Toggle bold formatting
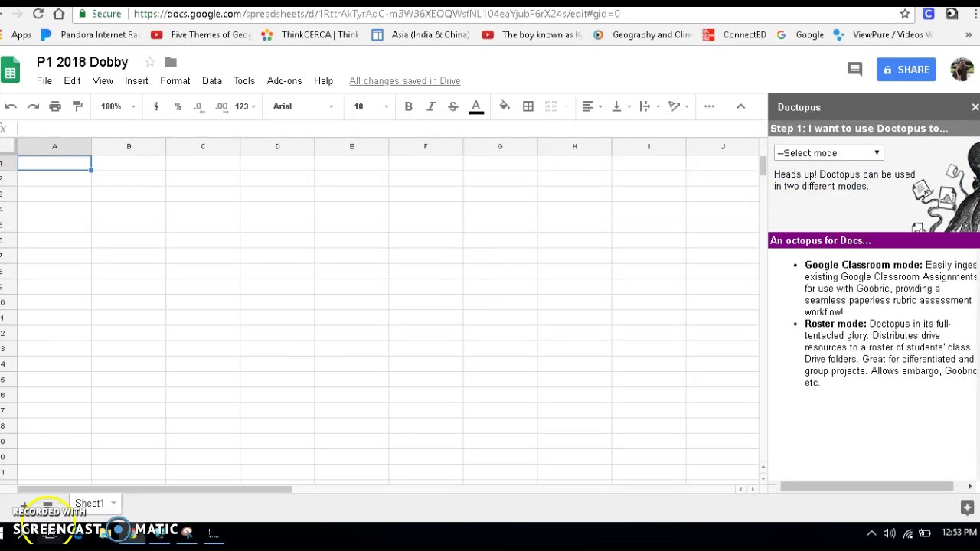This screenshot has height=551, width=980. click(x=408, y=106)
